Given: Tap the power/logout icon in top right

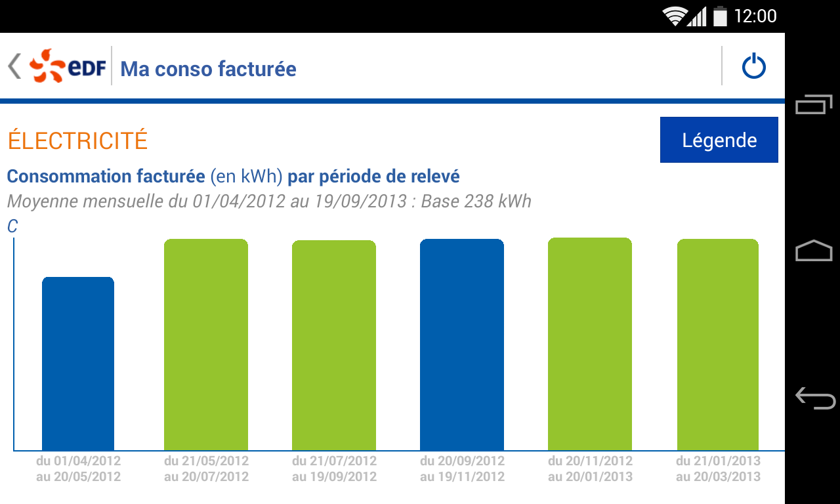Looking at the screenshot, I should 753,65.
